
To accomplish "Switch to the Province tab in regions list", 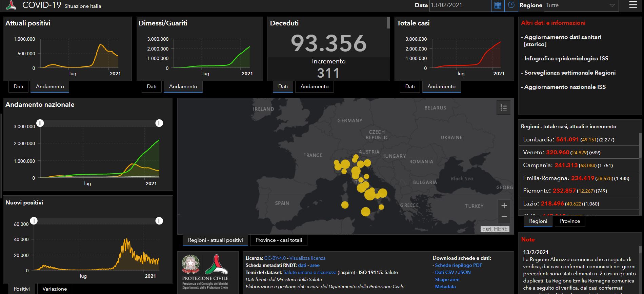I will [570, 221].
